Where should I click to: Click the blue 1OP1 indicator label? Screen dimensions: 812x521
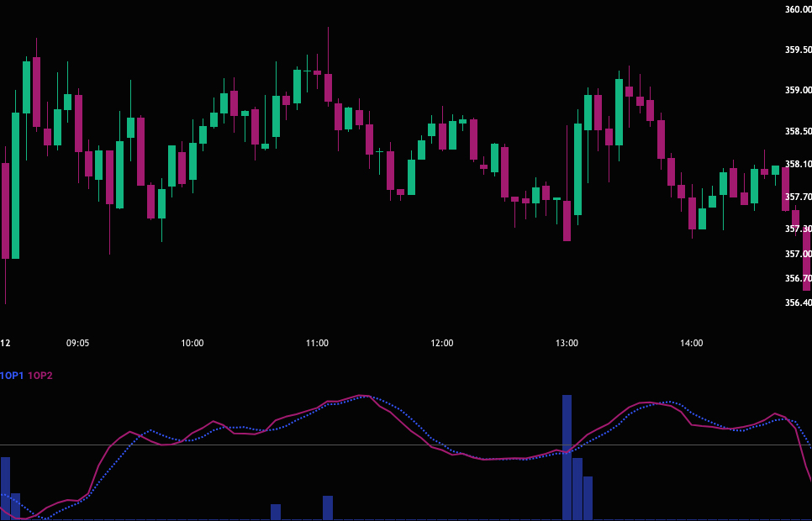tap(12, 376)
